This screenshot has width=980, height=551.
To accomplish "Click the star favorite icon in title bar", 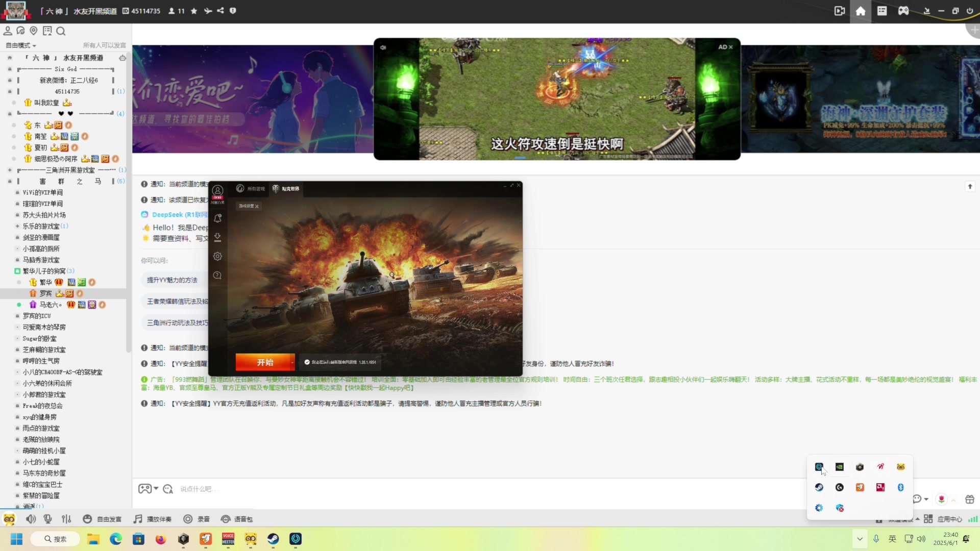I will point(194,11).
